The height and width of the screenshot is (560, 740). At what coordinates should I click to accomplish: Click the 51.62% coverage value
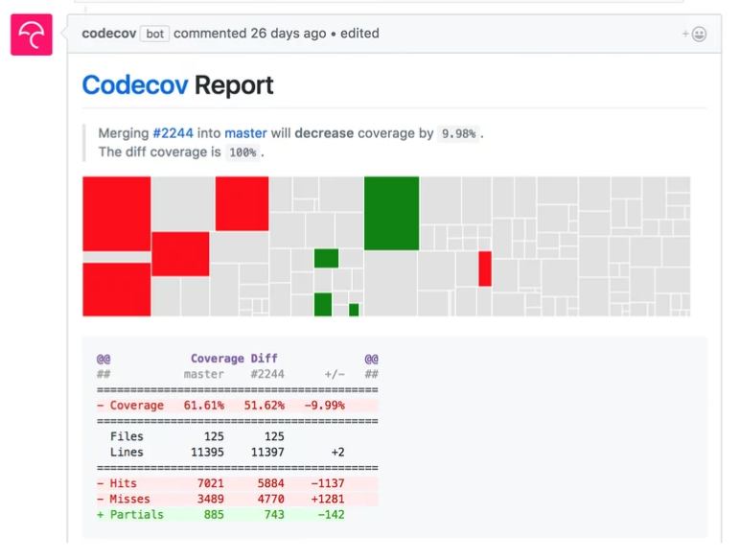265,406
